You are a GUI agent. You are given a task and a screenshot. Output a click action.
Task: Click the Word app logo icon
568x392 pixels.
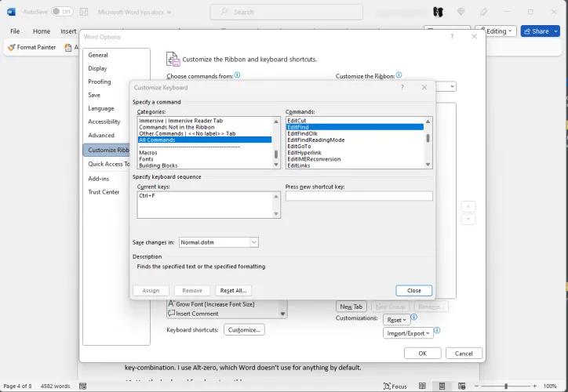click(x=11, y=12)
